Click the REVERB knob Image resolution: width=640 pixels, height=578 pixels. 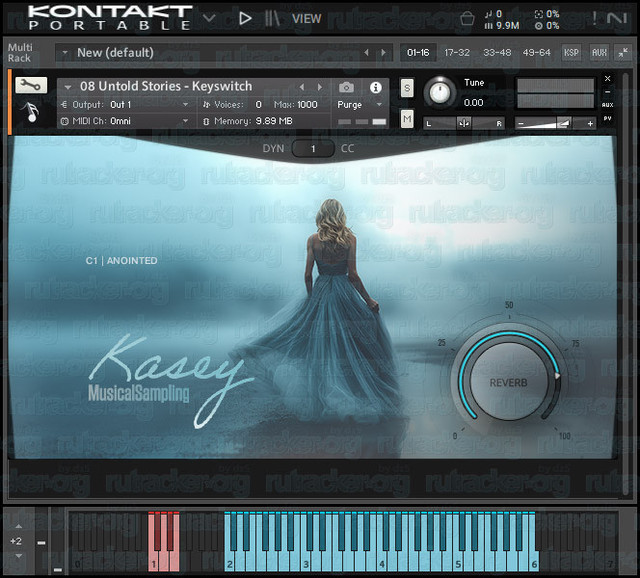[x=509, y=382]
